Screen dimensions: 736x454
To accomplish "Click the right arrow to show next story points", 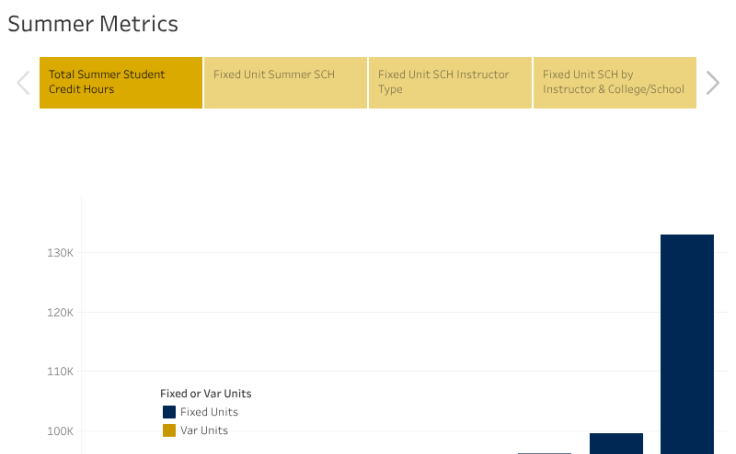I will pyautogui.click(x=712, y=82).
